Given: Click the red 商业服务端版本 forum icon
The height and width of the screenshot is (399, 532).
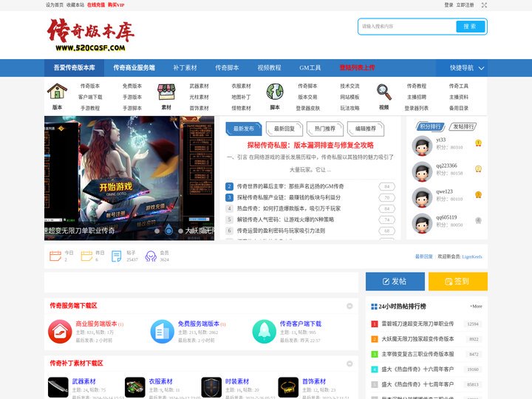Looking at the screenshot, I should 60,332.
